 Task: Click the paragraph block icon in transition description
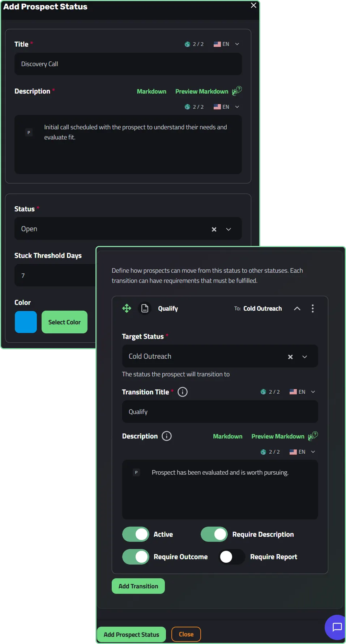(136, 472)
